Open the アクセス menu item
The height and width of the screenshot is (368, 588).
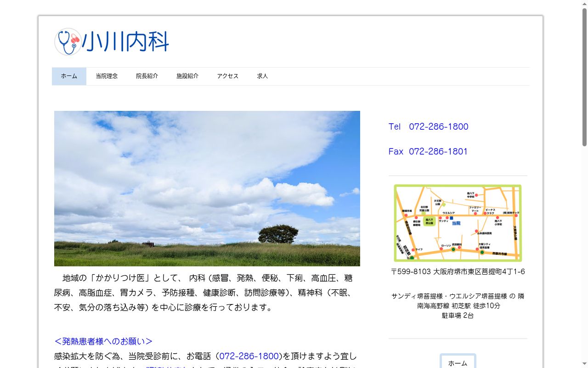[228, 76]
